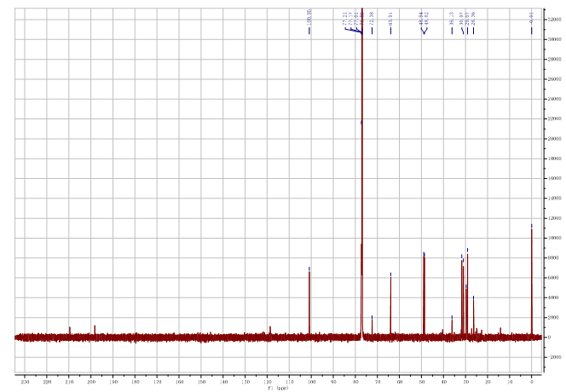Image resolution: width=566 pixels, height=392 pixels.
Task: Click the 200 tick label on the ppm axis
Action: coord(91,382)
